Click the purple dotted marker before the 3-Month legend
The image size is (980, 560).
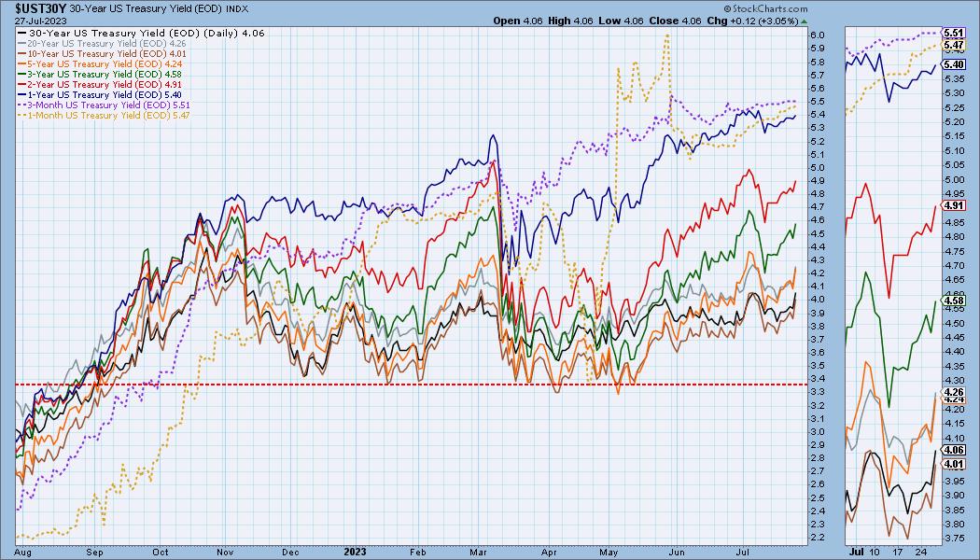click(22, 105)
